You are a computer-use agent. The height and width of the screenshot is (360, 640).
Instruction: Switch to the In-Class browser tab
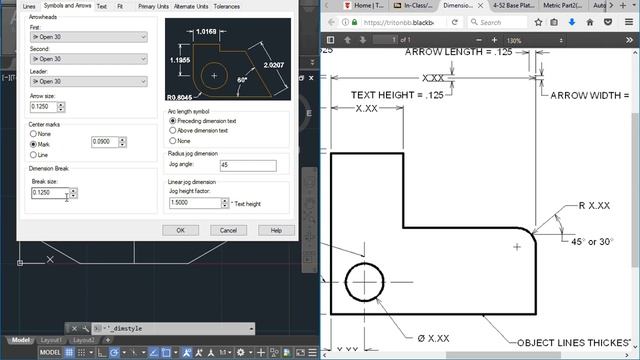point(413,5)
